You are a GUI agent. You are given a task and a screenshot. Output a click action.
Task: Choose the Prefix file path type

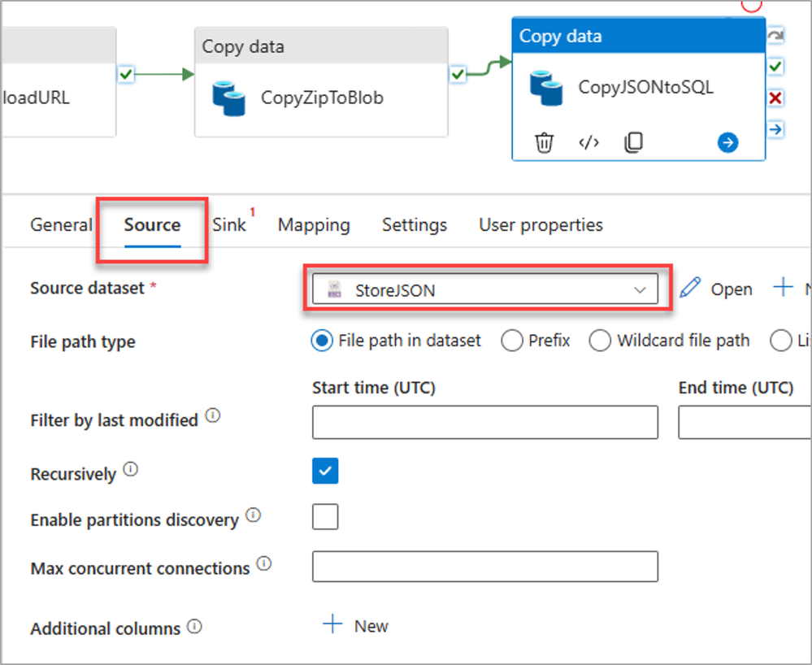click(512, 341)
